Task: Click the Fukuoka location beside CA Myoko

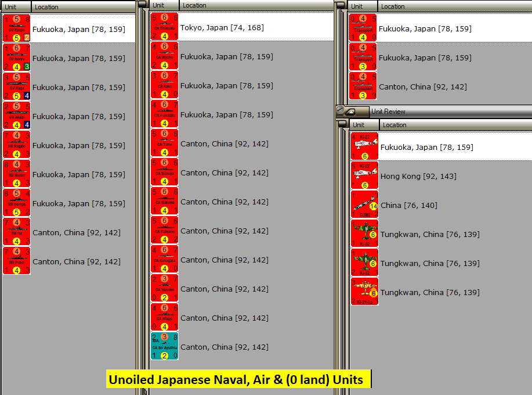Action: pyautogui.click(x=227, y=56)
